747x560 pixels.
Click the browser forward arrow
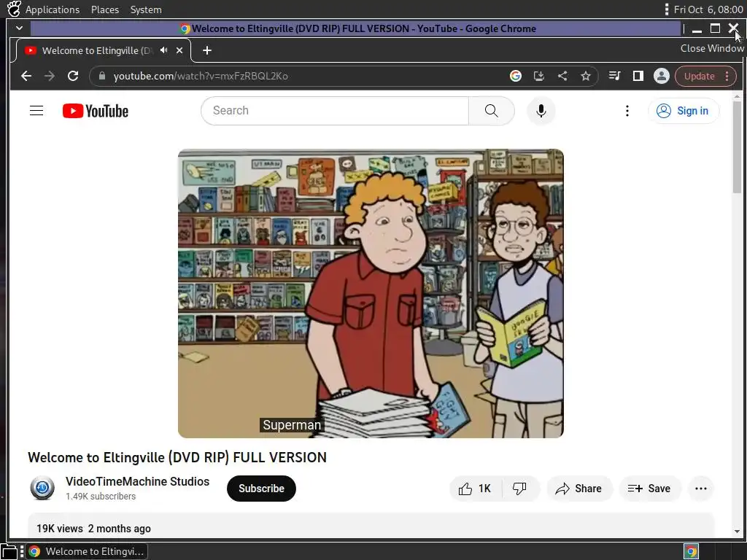pos(50,76)
